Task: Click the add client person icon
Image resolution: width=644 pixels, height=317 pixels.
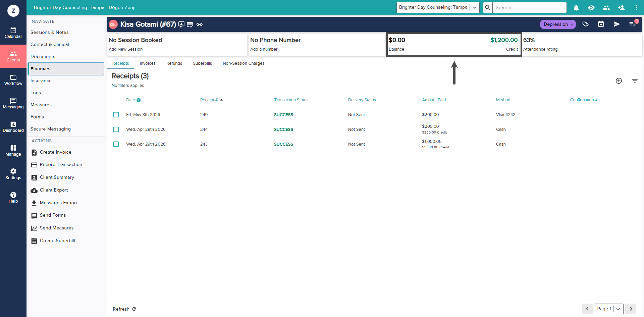Action: tap(621, 7)
